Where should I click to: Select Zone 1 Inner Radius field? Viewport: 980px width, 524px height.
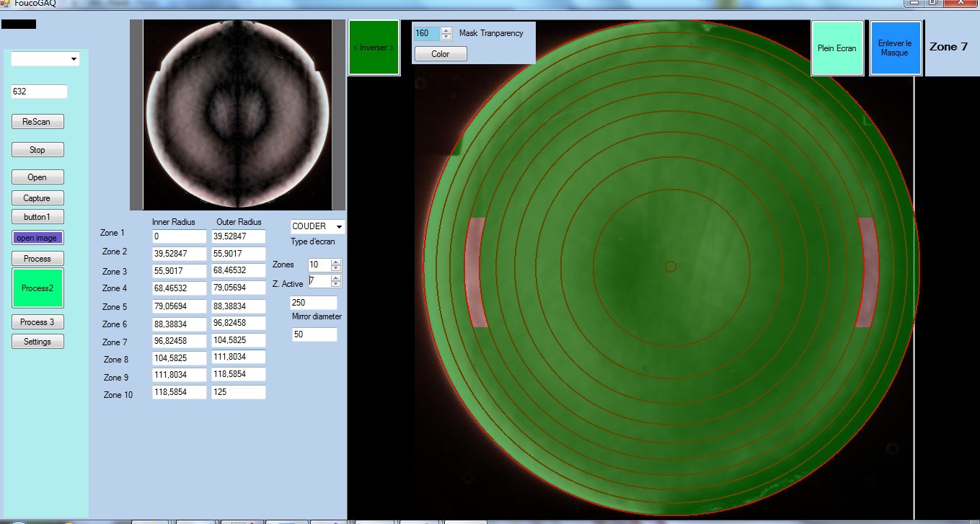click(x=180, y=236)
